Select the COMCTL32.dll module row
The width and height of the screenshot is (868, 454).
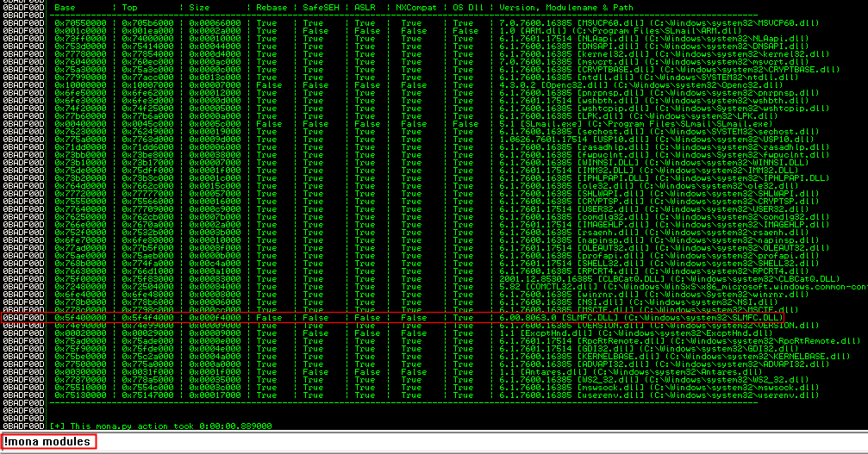coord(434,287)
